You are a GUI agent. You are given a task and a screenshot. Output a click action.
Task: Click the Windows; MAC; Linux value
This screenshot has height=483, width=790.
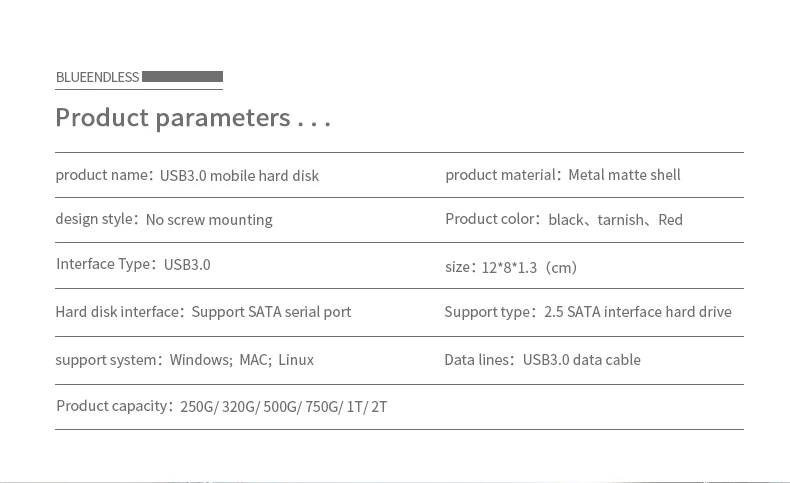(x=241, y=360)
